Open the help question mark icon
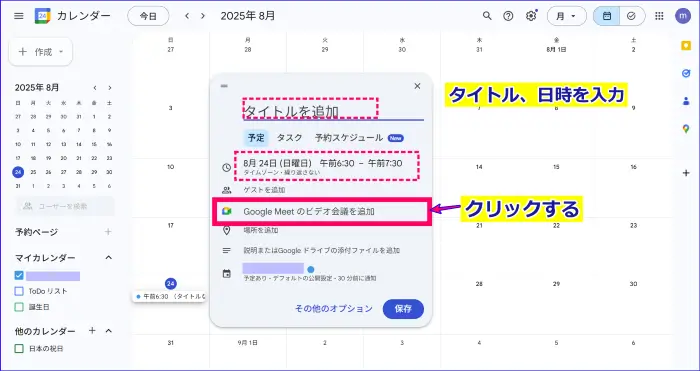 (x=508, y=16)
